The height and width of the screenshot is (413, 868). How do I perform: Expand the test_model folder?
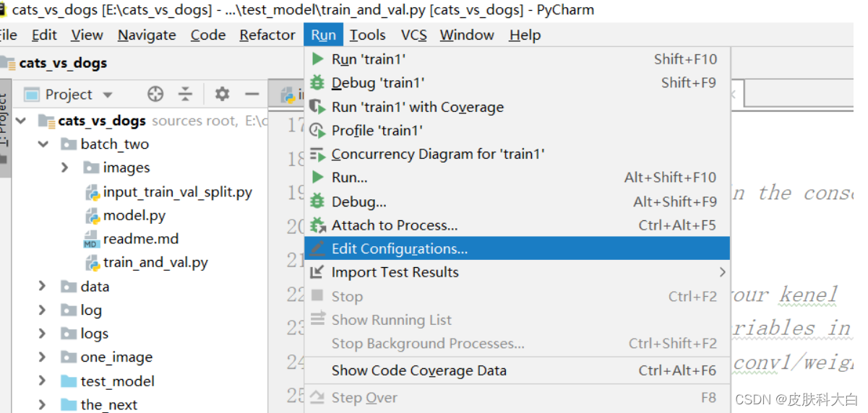click(43, 381)
